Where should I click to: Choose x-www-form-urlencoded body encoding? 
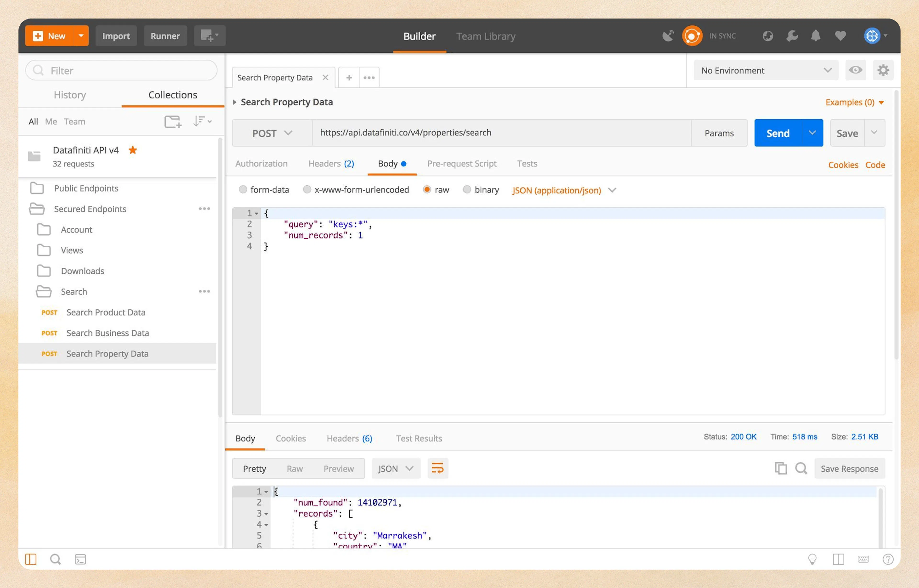[307, 190]
